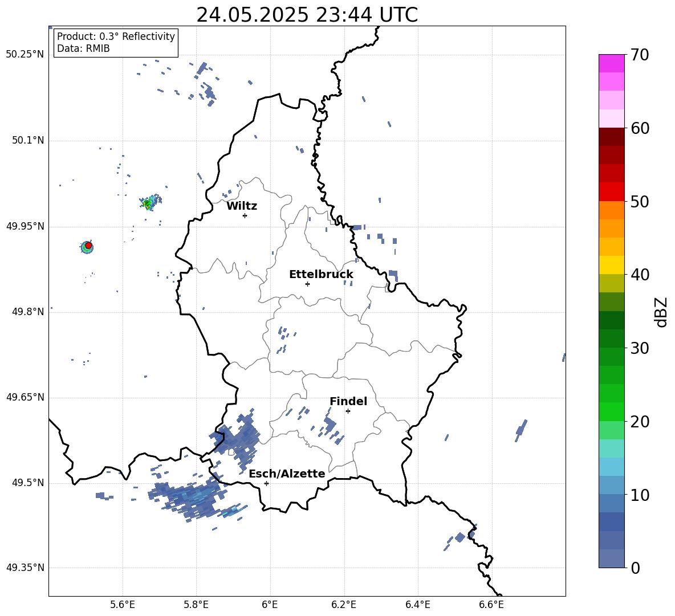The height and width of the screenshot is (616, 675).
Task: Click the title text 24.05.2025 23:44 UTC
Action: point(307,15)
